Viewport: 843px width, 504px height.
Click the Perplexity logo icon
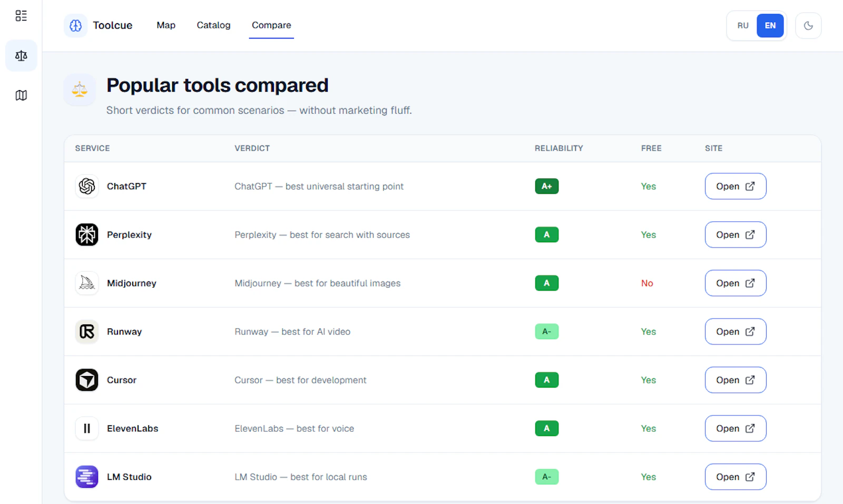coord(87,234)
